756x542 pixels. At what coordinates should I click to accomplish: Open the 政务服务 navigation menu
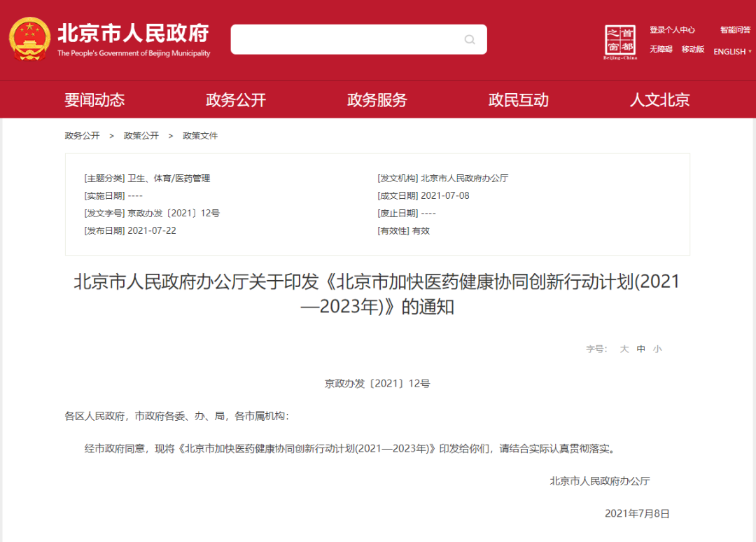(377, 100)
